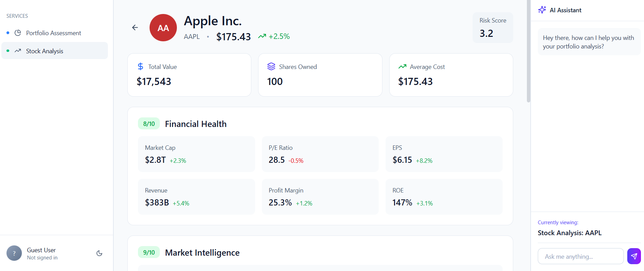Select the P/E Ratio metric tile
The height and width of the screenshot is (271, 644).
click(320, 154)
